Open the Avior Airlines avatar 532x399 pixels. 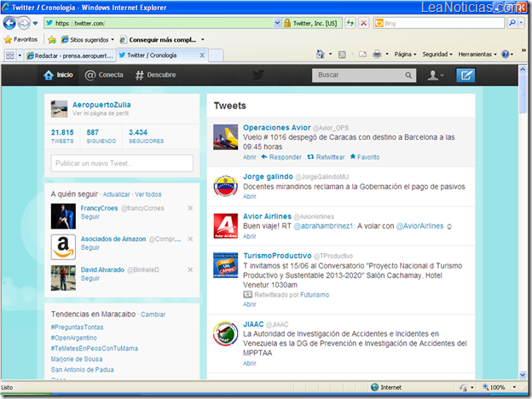pyautogui.click(x=226, y=226)
